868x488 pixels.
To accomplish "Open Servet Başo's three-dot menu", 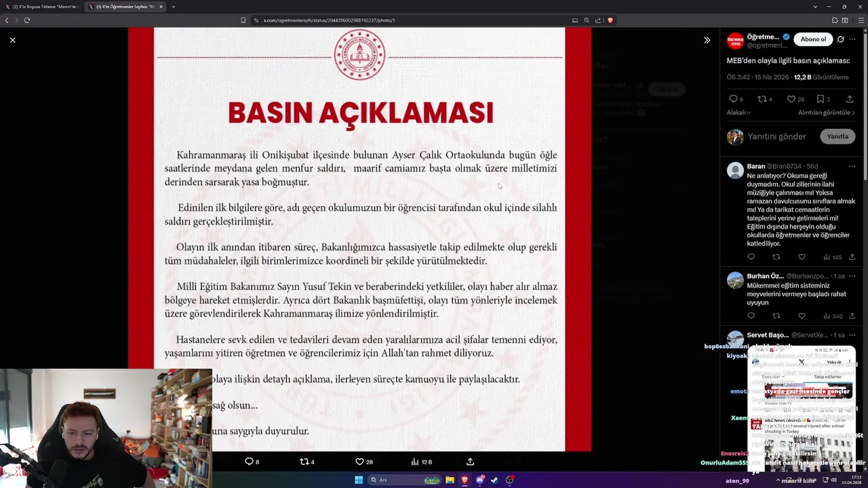I will (x=852, y=335).
